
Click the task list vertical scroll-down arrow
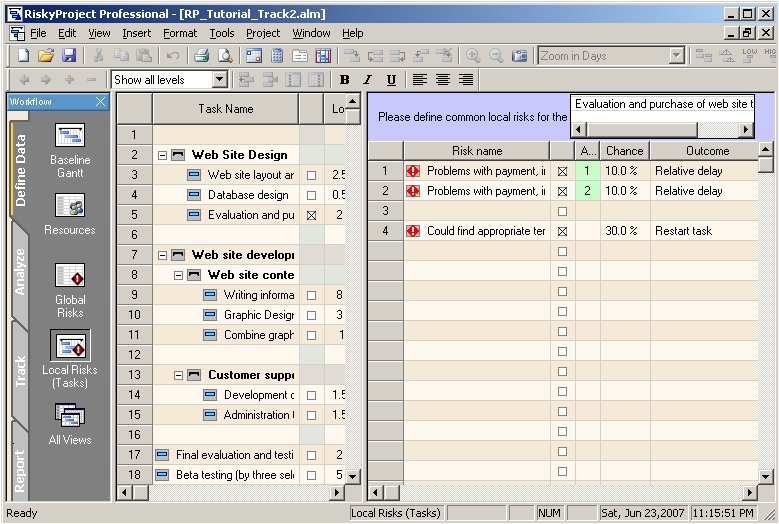tap(352, 476)
